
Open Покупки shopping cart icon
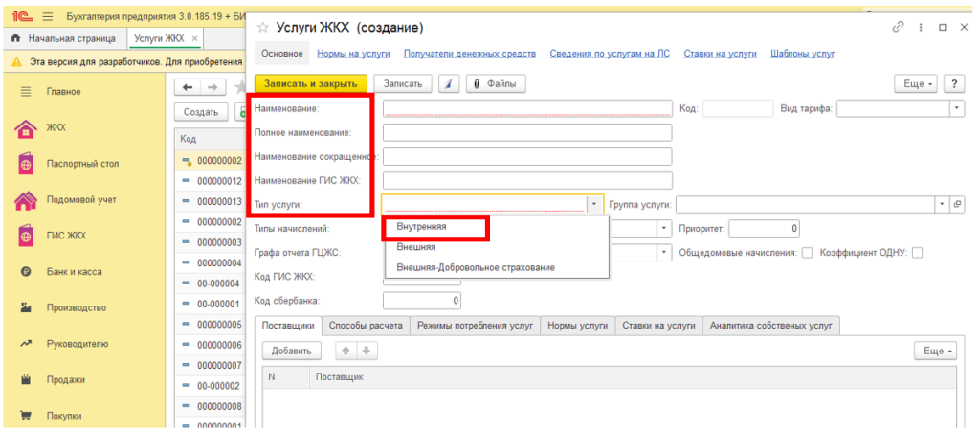click(x=27, y=417)
